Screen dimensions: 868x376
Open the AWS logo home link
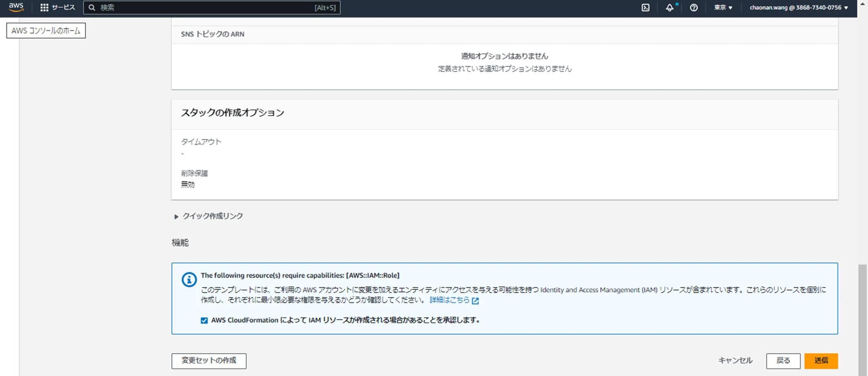16,7
